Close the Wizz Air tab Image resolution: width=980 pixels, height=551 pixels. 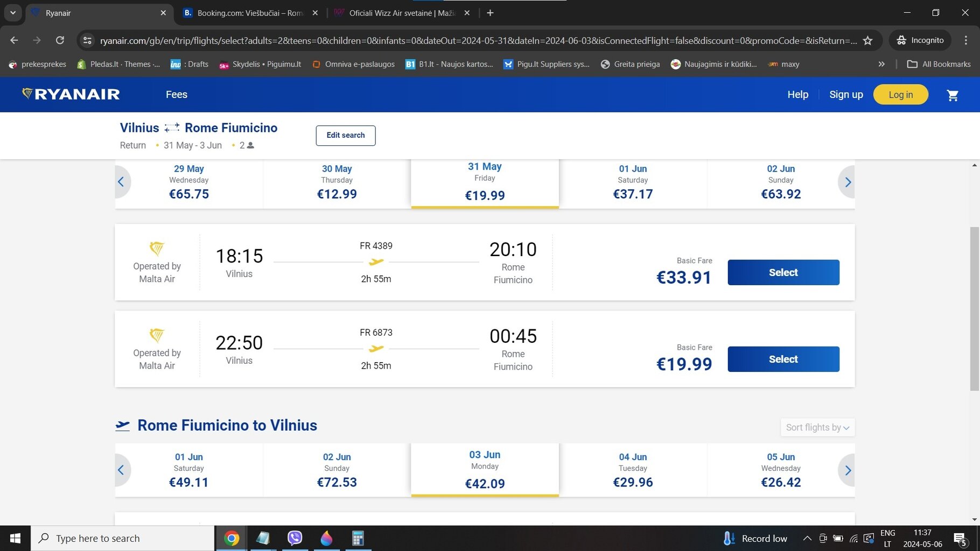(x=467, y=13)
